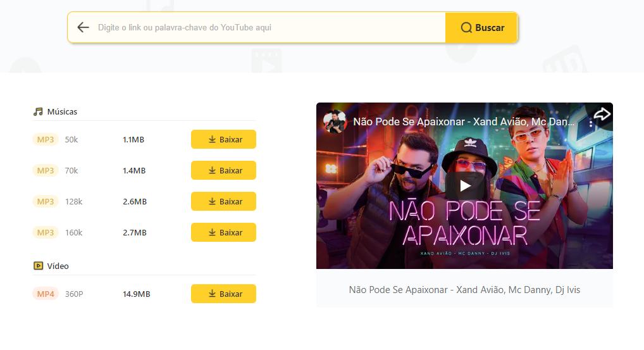Click the MP3 badge for 70k

(x=46, y=170)
